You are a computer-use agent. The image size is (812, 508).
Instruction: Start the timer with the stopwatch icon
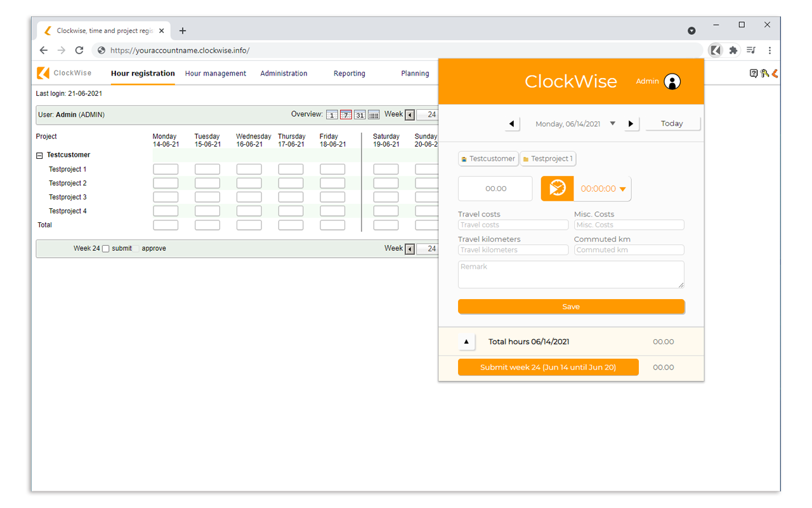tap(557, 189)
